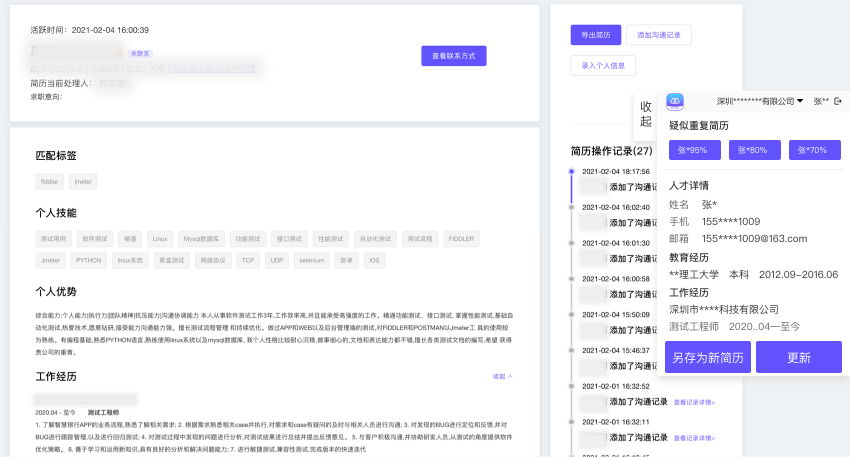Click the Mysql数据库 skill tag
The height and width of the screenshot is (457, 850).
click(201, 239)
